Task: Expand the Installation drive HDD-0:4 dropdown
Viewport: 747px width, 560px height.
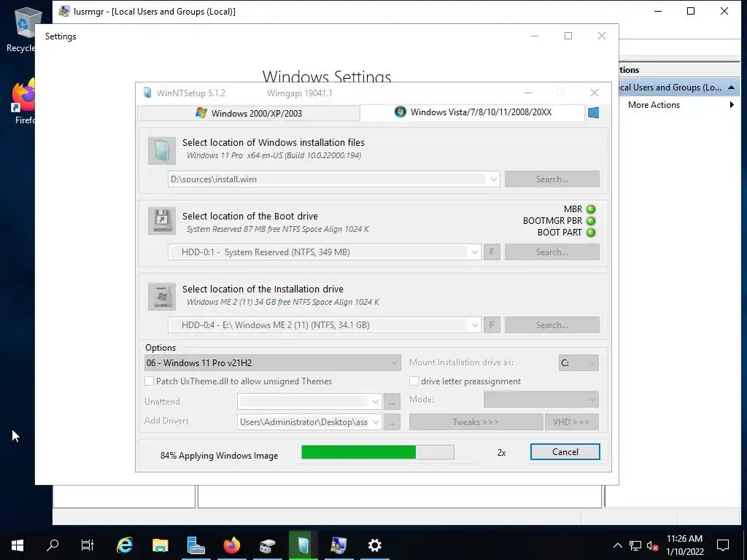Action: tap(474, 325)
